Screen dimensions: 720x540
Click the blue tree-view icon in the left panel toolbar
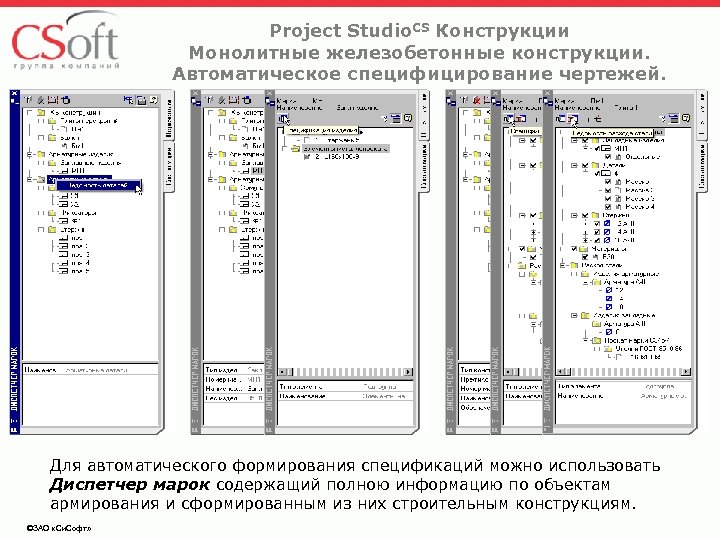point(128,100)
